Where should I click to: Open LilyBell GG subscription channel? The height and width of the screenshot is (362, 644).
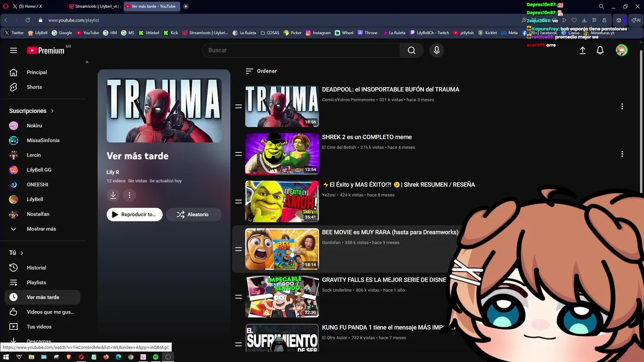[x=43, y=170]
